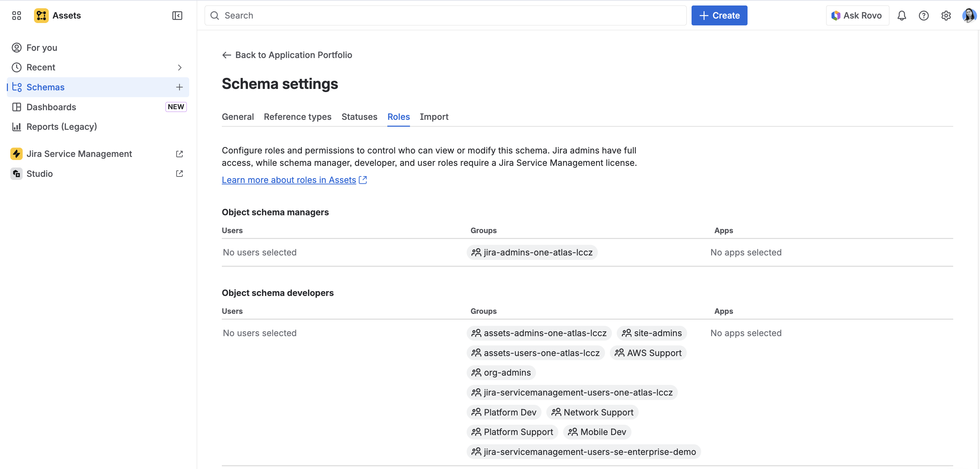This screenshot has height=469, width=980.
Task: Click the Assets logo icon
Action: [41, 15]
